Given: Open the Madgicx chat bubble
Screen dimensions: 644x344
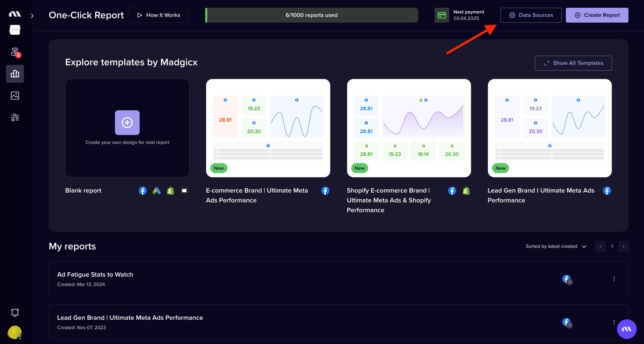Looking at the screenshot, I should point(626,329).
